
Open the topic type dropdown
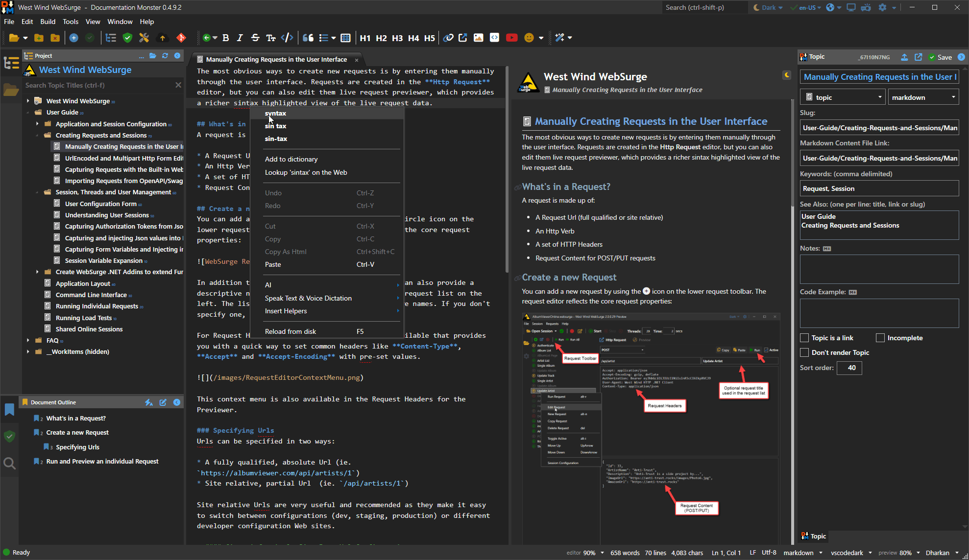pos(843,97)
